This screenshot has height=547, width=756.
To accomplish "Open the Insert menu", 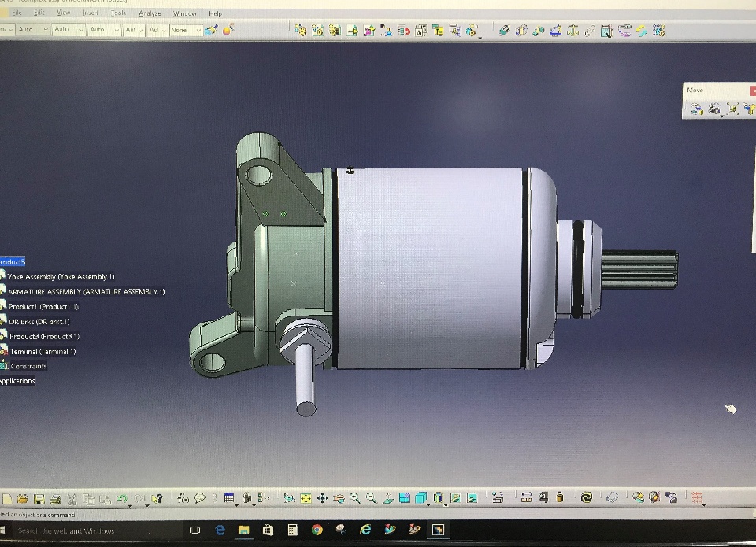I will coord(90,13).
